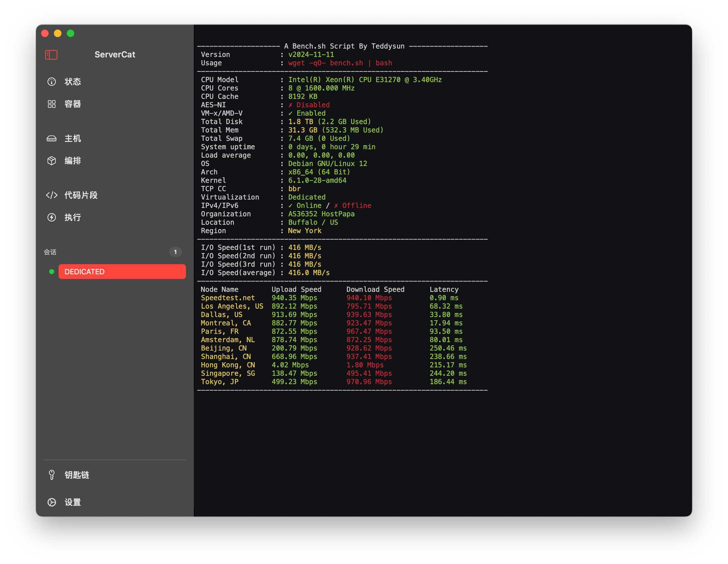Click the 编排 cube icon

click(x=52, y=161)
